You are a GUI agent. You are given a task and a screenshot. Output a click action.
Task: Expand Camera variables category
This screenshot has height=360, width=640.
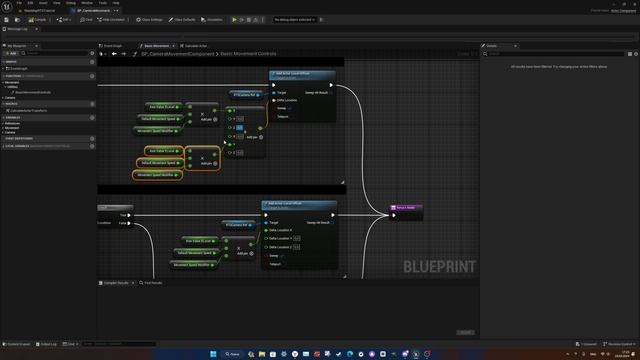tap(3, 132)
